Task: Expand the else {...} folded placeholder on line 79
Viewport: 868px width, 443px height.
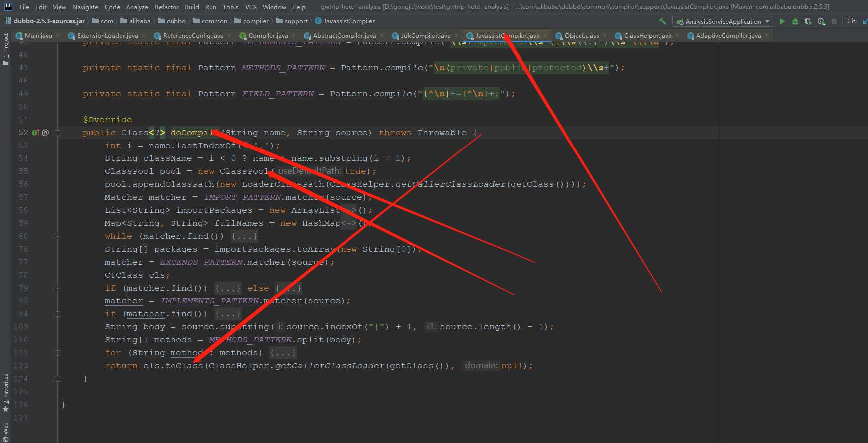Action: pyautogui.click(x=288, y=288)
